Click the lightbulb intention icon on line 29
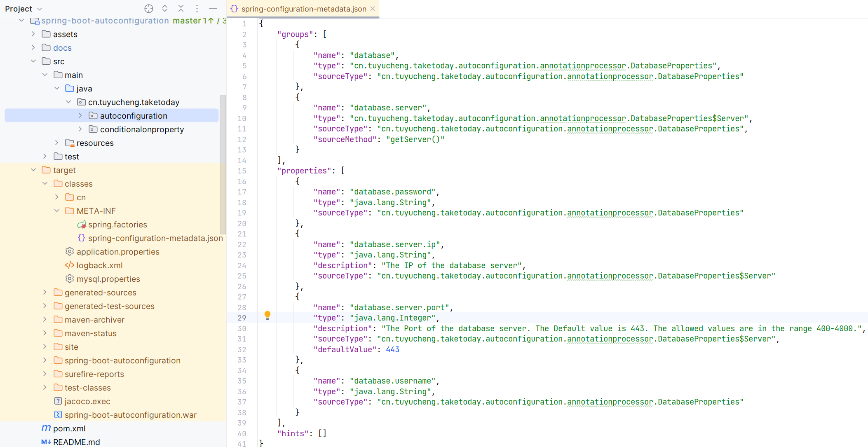 coord(267,316)
